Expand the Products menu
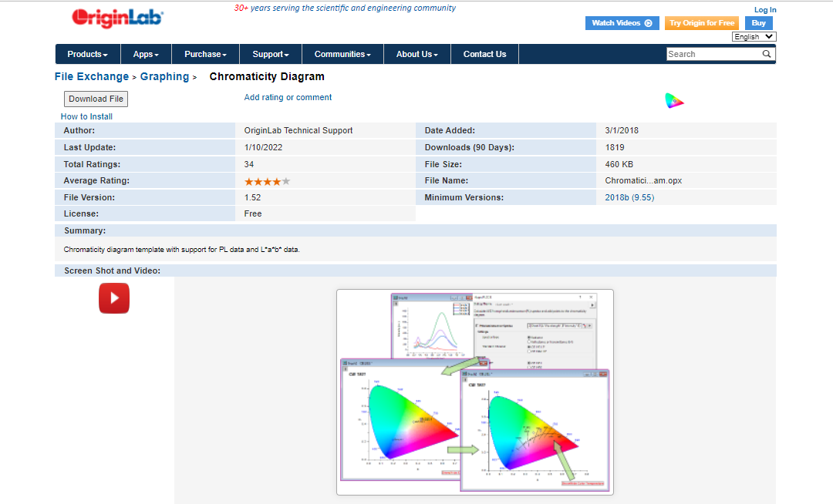This screenshot has height=504, width=833. point(88,54)
